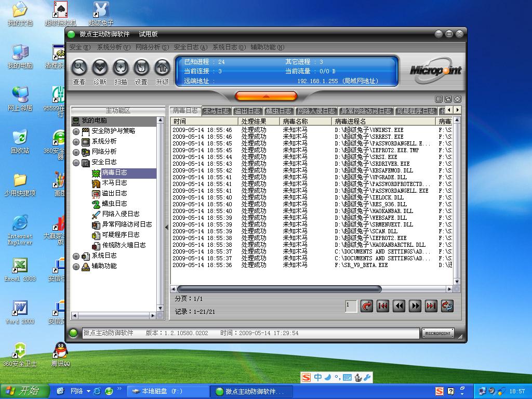Switch to the 网络入侵日志 tab
Screen dimensions: 532x399
coord(316,111)
